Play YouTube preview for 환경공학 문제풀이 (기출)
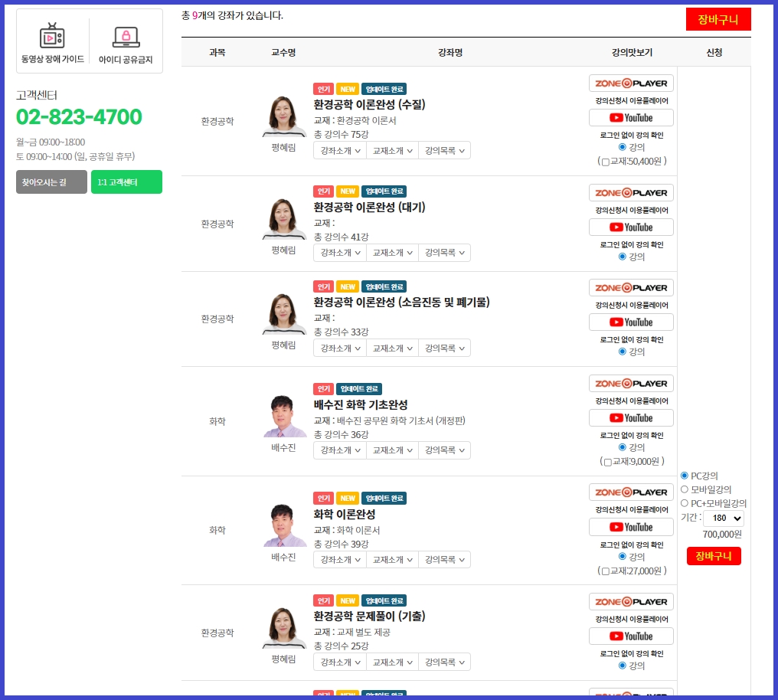Image resolution: width=778 pixels, height=700 pixels. click(631, 636)
